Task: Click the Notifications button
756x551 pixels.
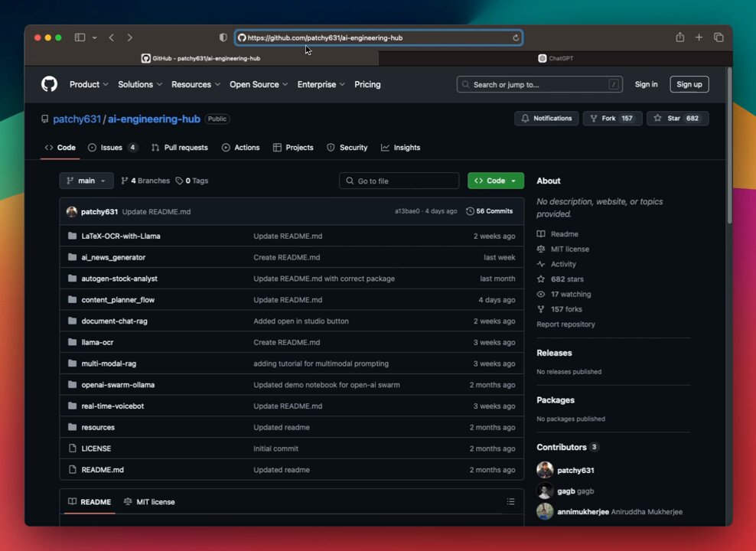Action: 546,118
